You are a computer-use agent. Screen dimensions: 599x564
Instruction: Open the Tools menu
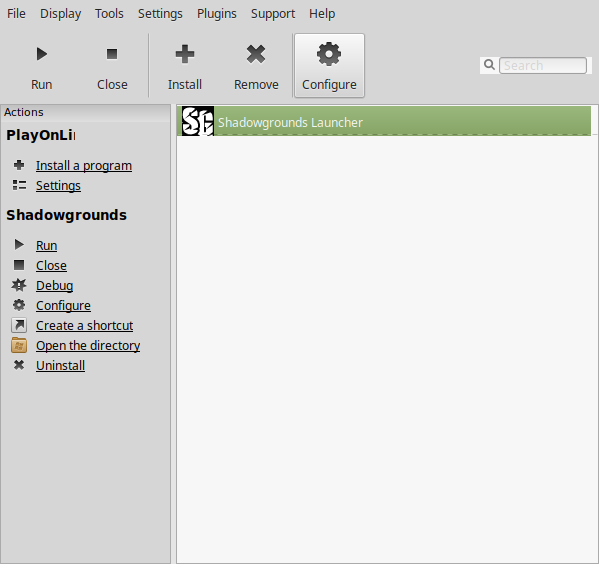click(109, 14)
